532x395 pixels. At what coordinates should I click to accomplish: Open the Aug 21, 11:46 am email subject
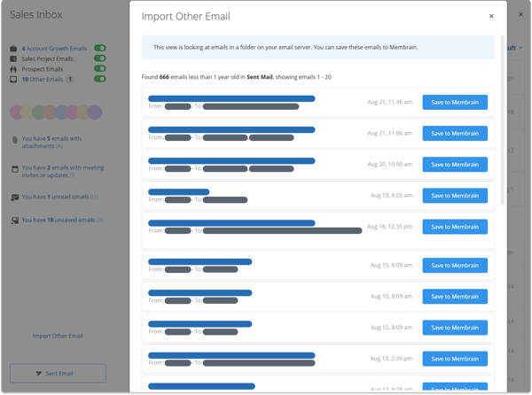coord(231,98)
